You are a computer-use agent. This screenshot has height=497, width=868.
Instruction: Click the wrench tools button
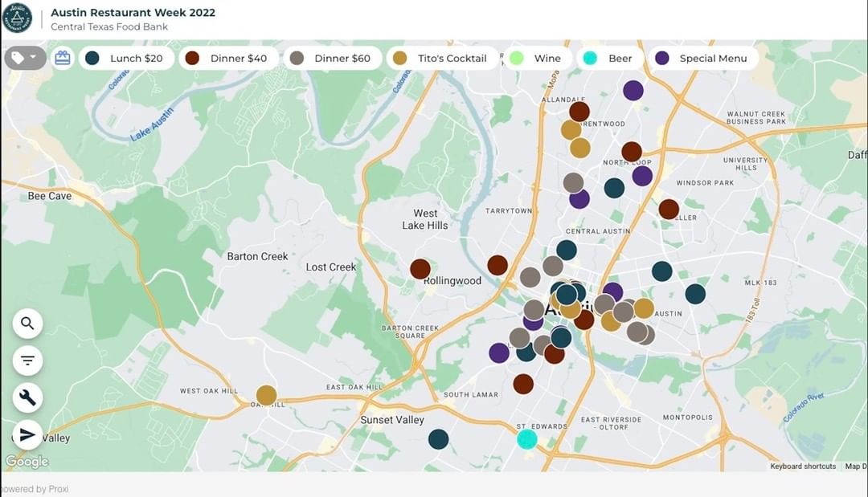click(27, 397)
